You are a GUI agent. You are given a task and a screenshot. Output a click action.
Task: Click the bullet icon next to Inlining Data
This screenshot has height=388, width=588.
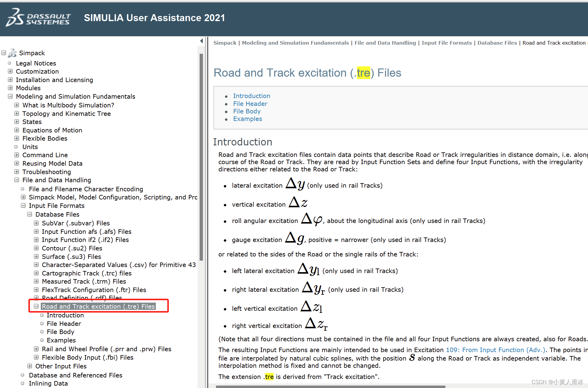(x=23, y=383)
